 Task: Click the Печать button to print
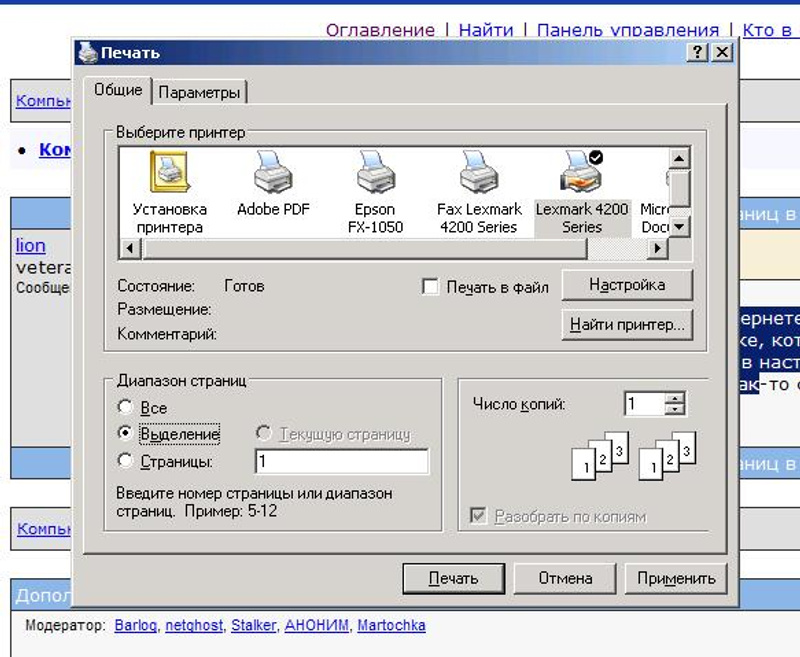pos(454,578)
